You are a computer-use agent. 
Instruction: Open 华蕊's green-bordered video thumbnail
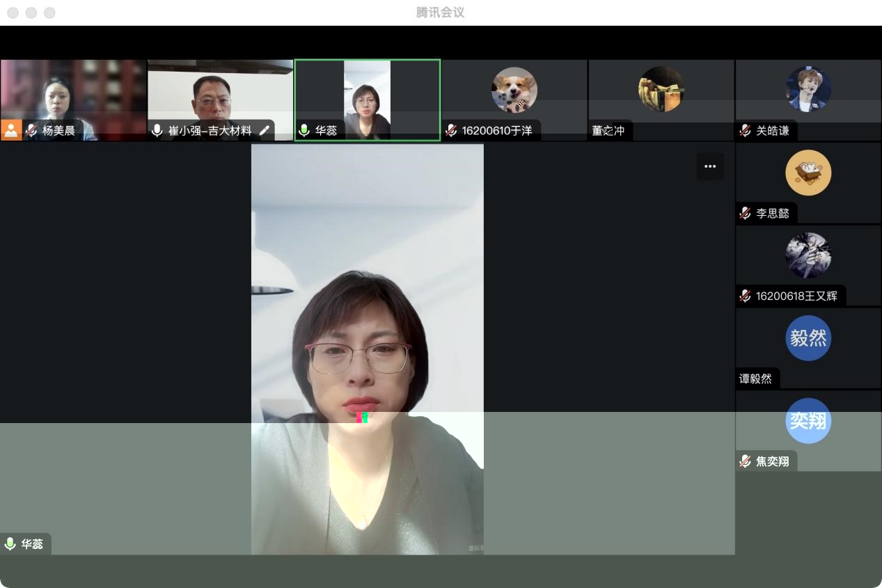coord(368,100)
